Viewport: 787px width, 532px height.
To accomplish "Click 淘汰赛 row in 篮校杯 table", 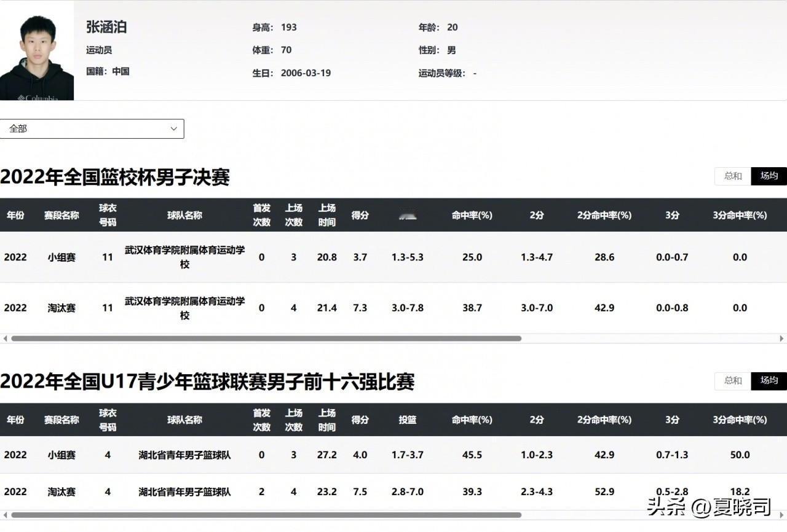I will click(x=393, y=308).
